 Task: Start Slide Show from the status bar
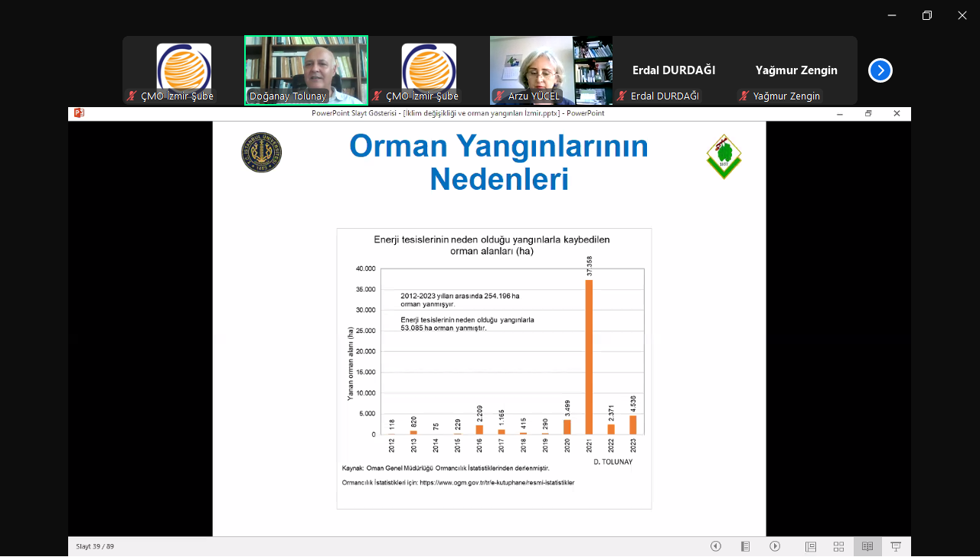pos(896,546)
